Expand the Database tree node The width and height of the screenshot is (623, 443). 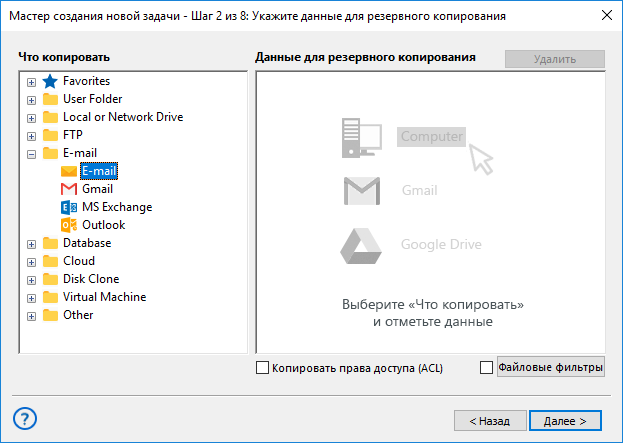point(32,244)
